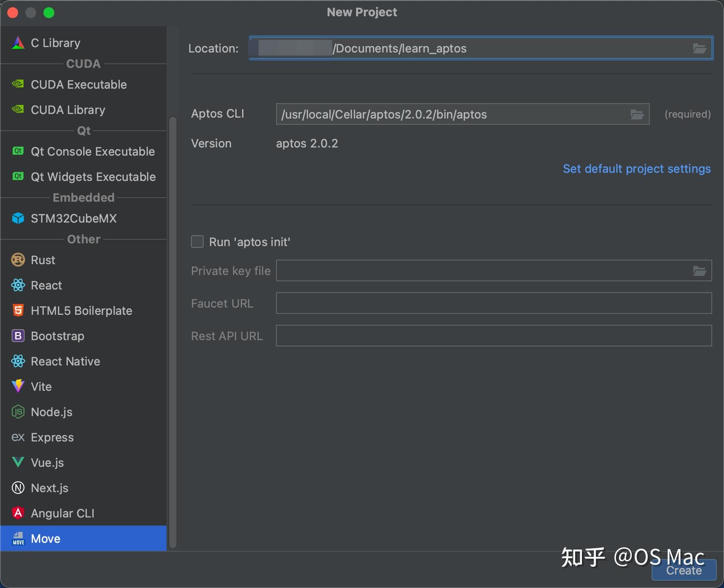The image size is (724, 588).
Task: Click the Bootstrap B icon
Action: (18, 336)
